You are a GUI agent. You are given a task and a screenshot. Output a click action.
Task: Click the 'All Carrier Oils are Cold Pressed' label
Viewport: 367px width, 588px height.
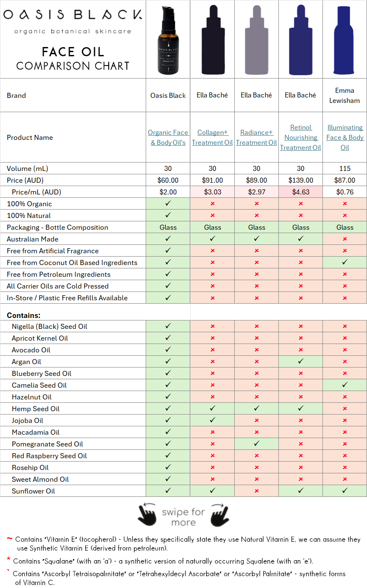click(58, 286)
